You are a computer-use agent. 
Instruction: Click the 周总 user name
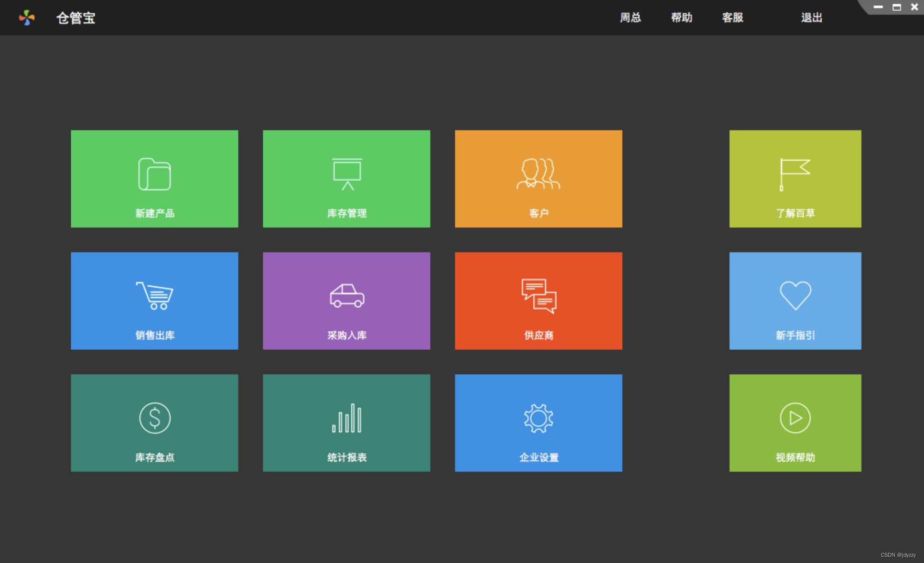pyautogui.click(x=630, y=18)
